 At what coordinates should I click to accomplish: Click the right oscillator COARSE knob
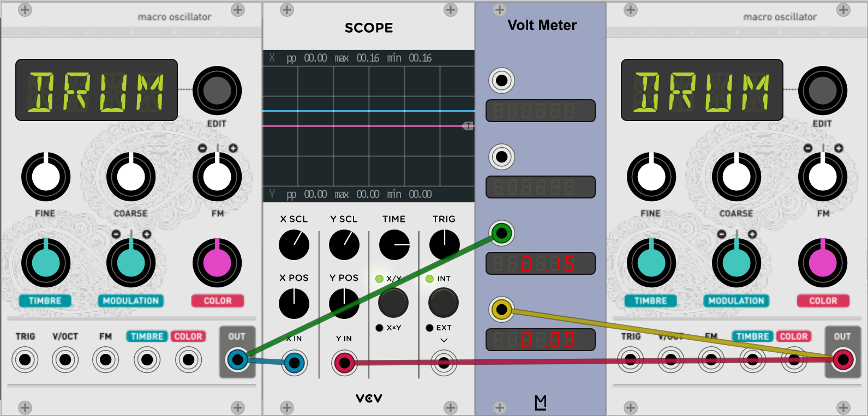tap(737, 177)
